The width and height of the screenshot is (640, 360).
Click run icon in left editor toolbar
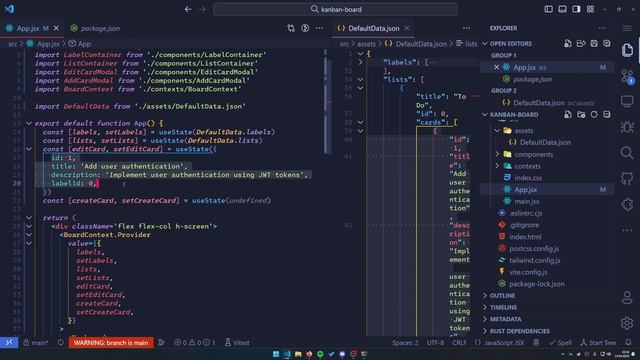(305, 28)
